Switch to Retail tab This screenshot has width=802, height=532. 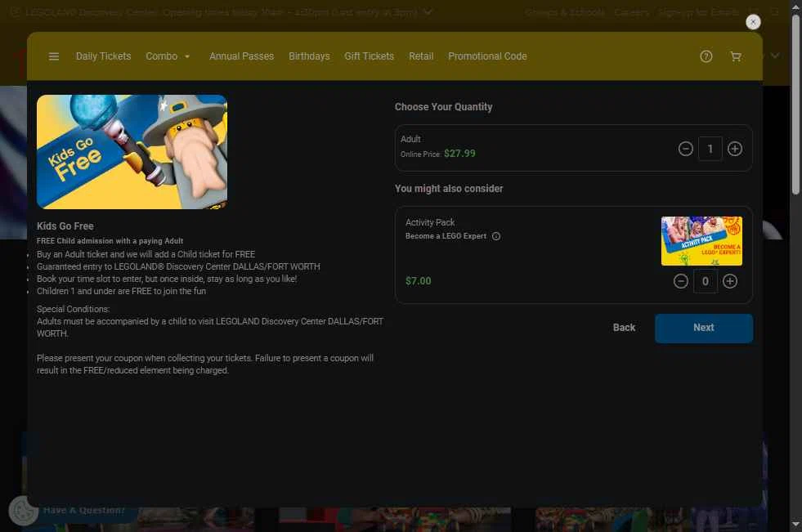pos(421,56)
